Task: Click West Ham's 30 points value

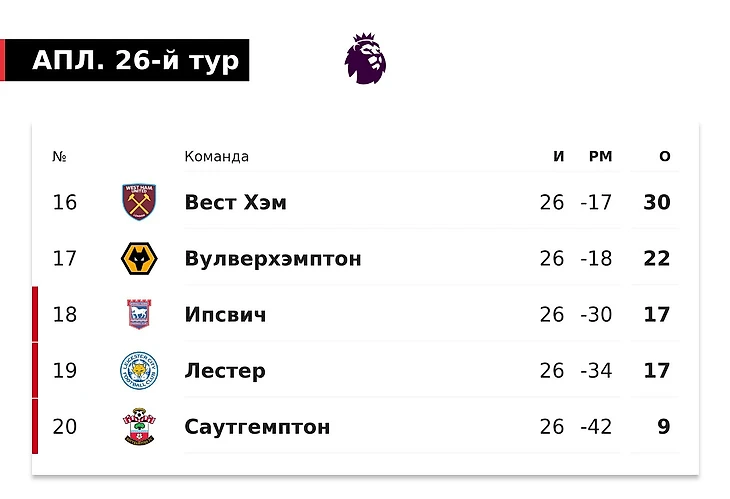Action: 657,202
